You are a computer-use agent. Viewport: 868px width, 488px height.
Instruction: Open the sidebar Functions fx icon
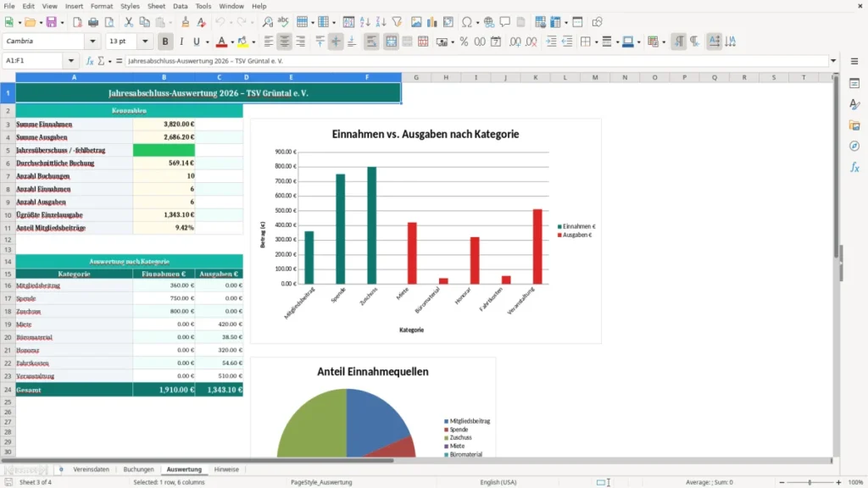click(854, 167)
